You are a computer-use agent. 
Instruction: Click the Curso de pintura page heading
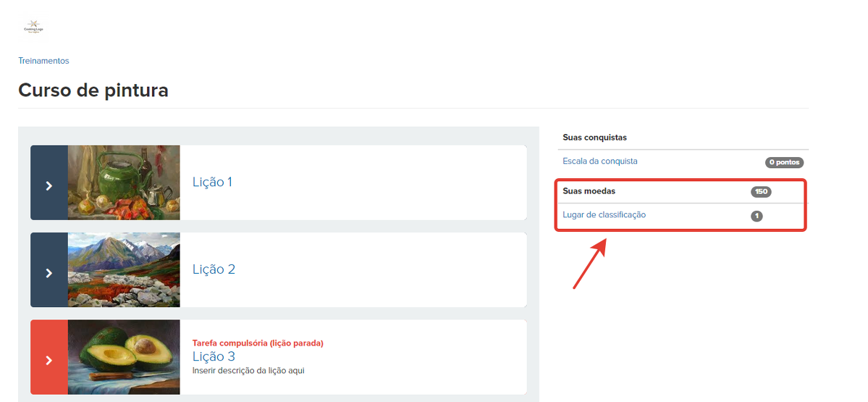point(93,90)
